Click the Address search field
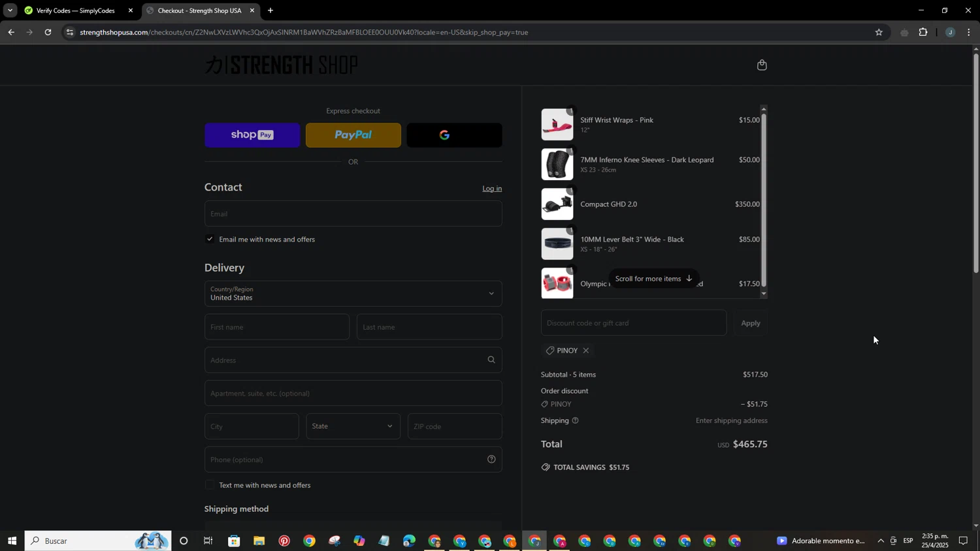Screen dimensions: 980x551 [353, 360]
